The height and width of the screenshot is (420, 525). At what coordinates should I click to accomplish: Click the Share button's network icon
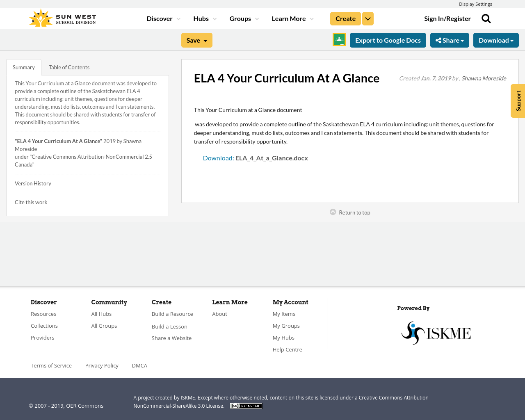click(x=438, y=40)
